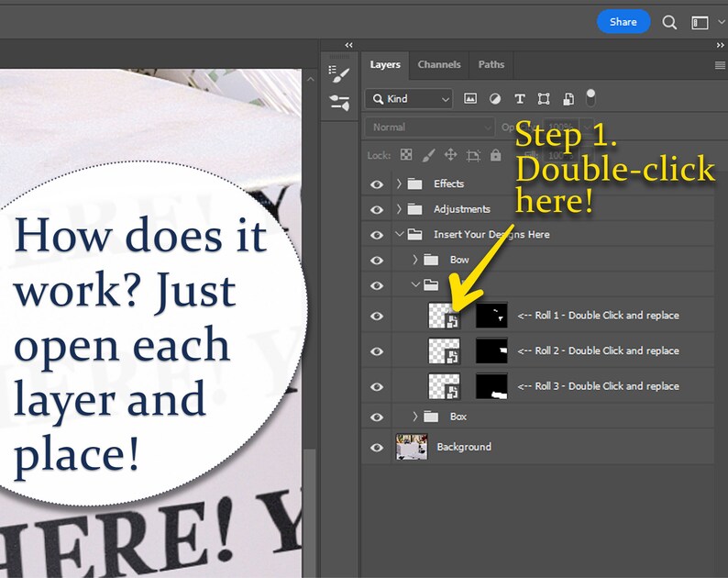The height and width of the screenshot is (578, 728).
Task: Select Roll 1 layer mask thumbnail
Action: click(x=491, y=316)
